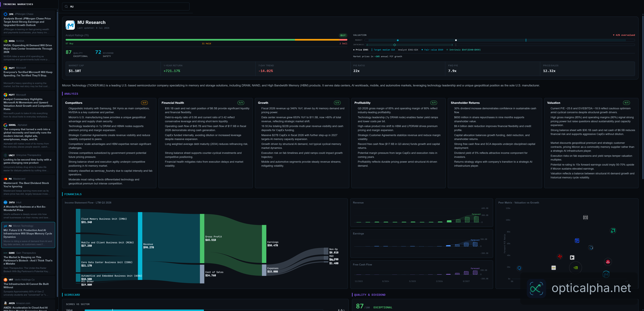The width and height of the screenshot is (644, 311).
Task: Click the Unicycive Therapeutics logo in sidebar
Action: tap(5, 155)
